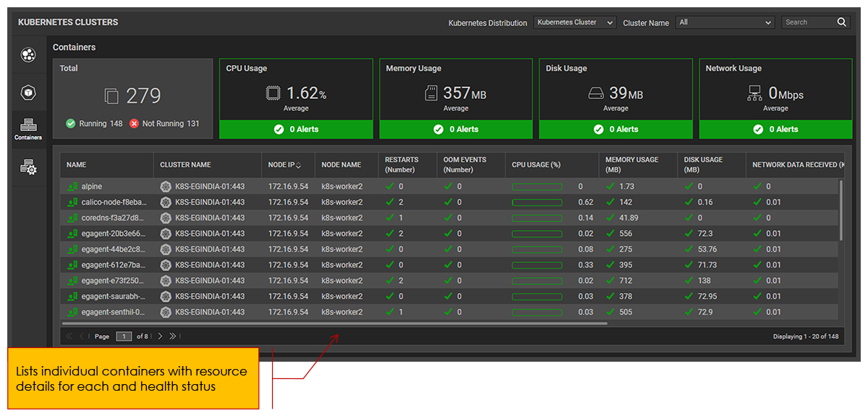The height and width of the screenshot is (416, 868).
Task: Click the search magnifier icon
Action: (842, 22)
